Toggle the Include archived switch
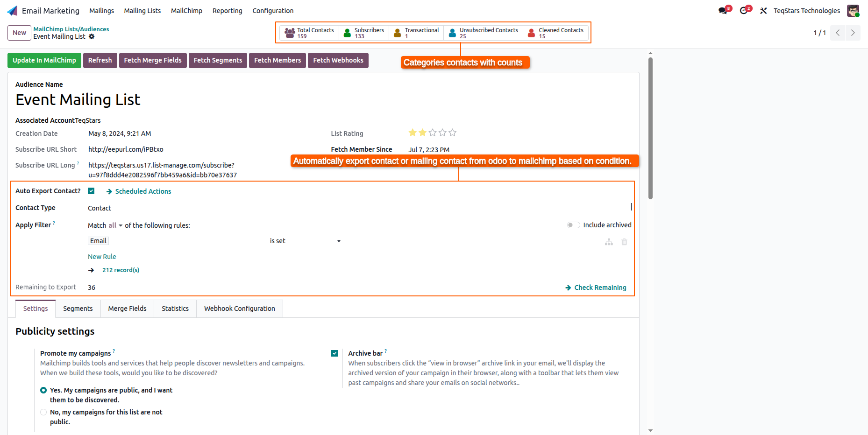Image resolution: width=868 pixels, height=435 pixels. [x=573, y=225]
